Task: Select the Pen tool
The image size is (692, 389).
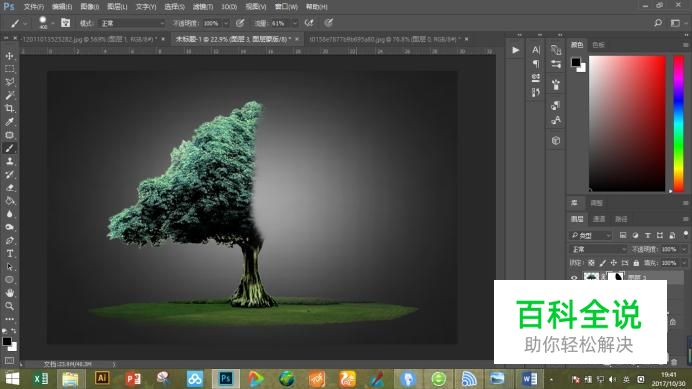Action: [x=9, y=241]
